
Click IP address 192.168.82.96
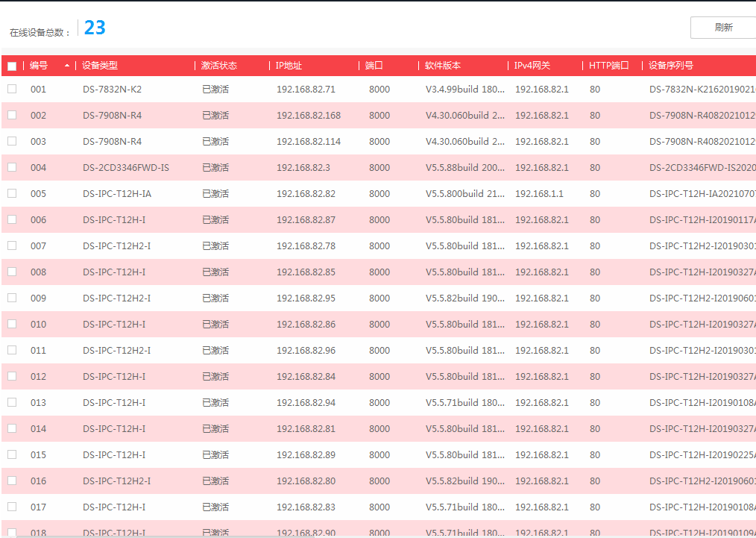(x=306, y=350)
